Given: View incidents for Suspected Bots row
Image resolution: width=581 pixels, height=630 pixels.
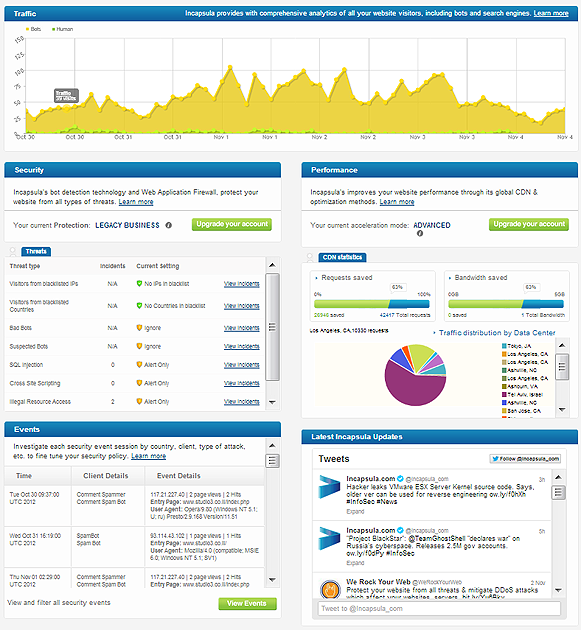Looking at the screenshot, I should tap(241, 346).
